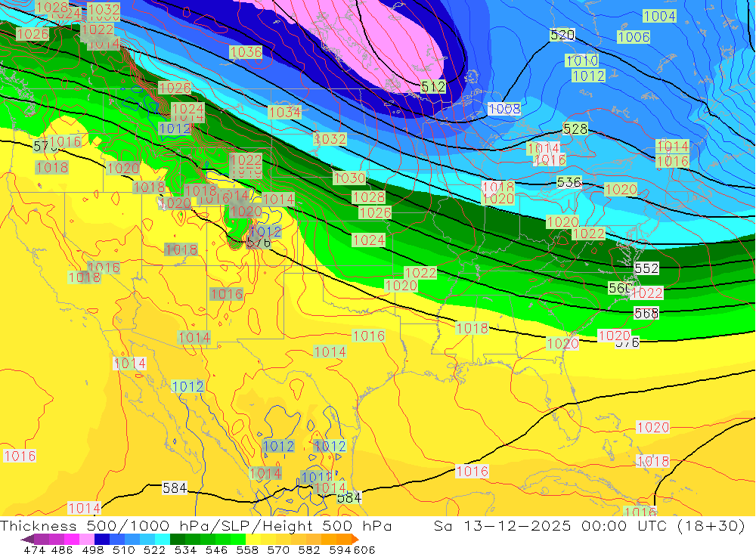Click the 552 height contour label
Screen dimensions: 756x554
point(646,268)
